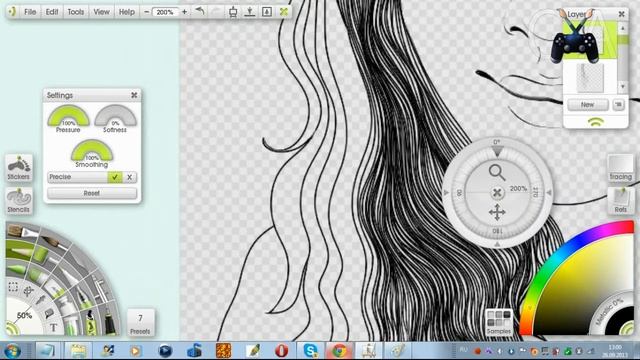Open the Tracing panel
Viewport: 640px width, 360px height.
(x=620, y=168)
